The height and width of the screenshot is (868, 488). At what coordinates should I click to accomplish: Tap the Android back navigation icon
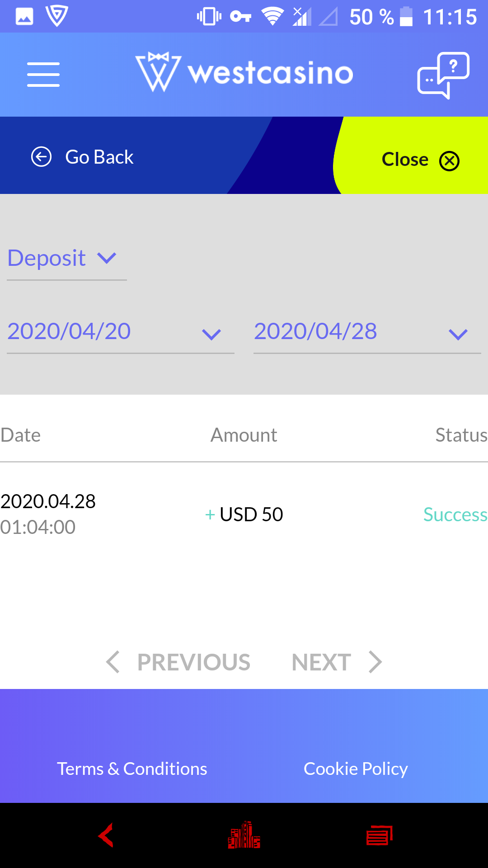point(106,835)
